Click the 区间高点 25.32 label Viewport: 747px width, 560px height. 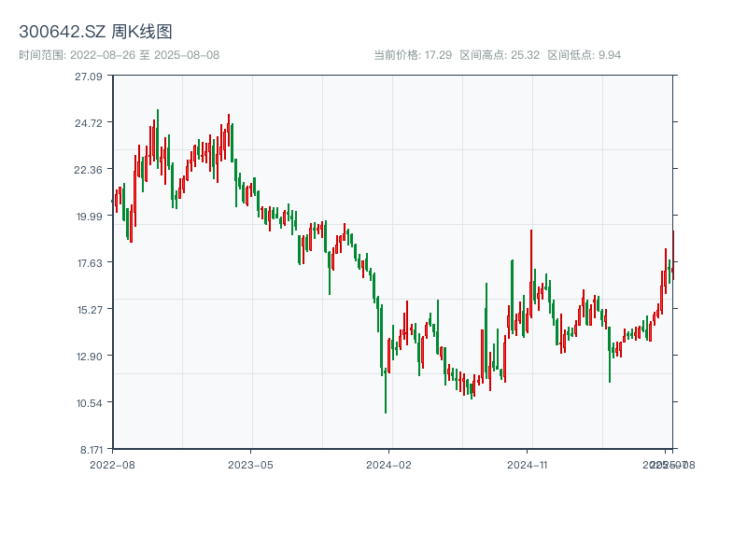coord(500,55)
